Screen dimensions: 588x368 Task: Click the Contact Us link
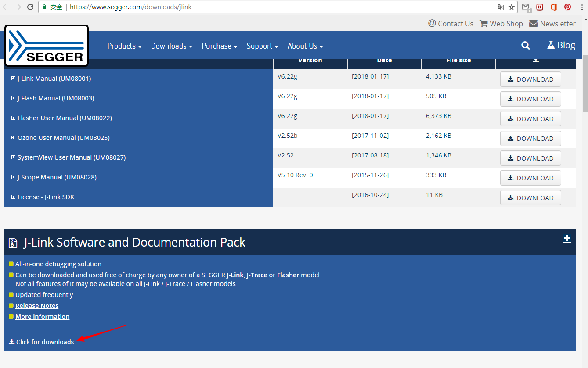pos(451,24)
